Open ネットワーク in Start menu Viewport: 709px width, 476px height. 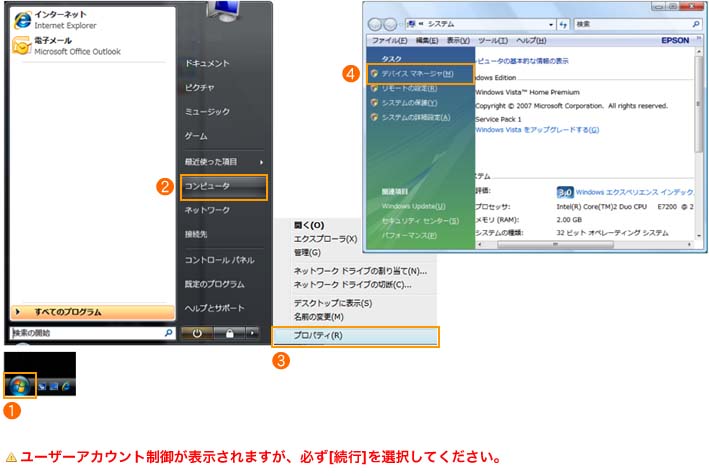pyautogui.click(x=207, y=210)
